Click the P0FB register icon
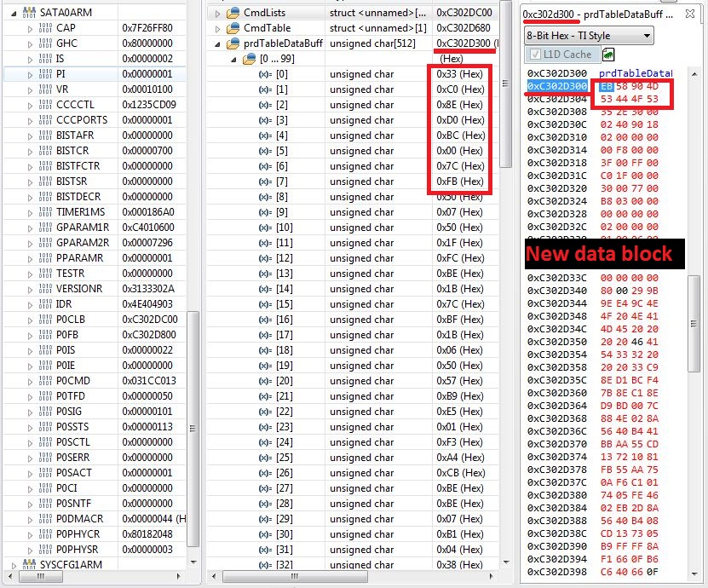Image resolution: width=708 pixels, height=588 pixels. tap(45, 335)
